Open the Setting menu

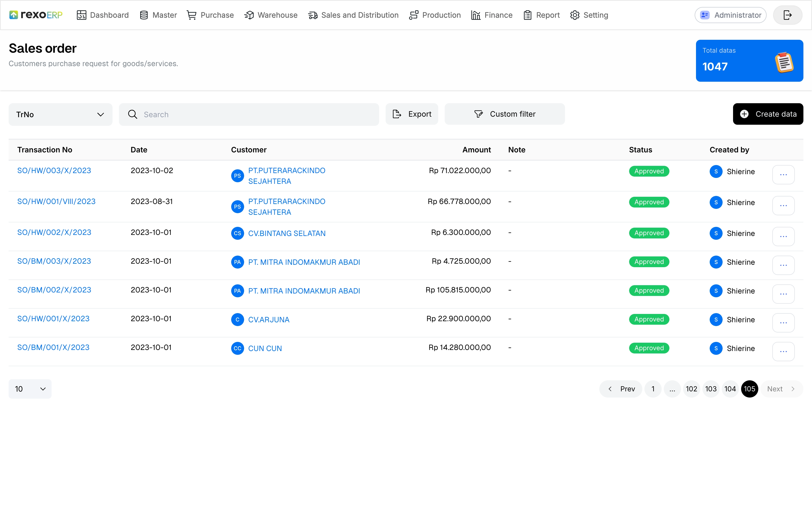[589, 15]
